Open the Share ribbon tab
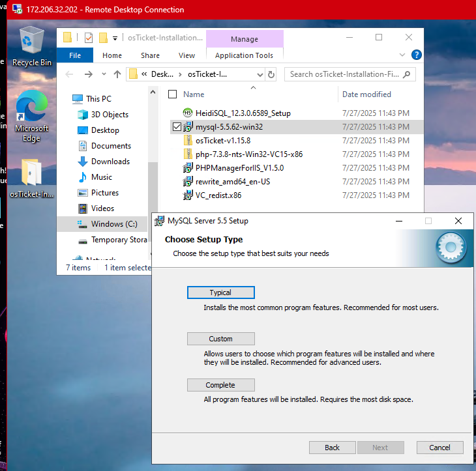The image size is (476, 471). tap(150, 55)
